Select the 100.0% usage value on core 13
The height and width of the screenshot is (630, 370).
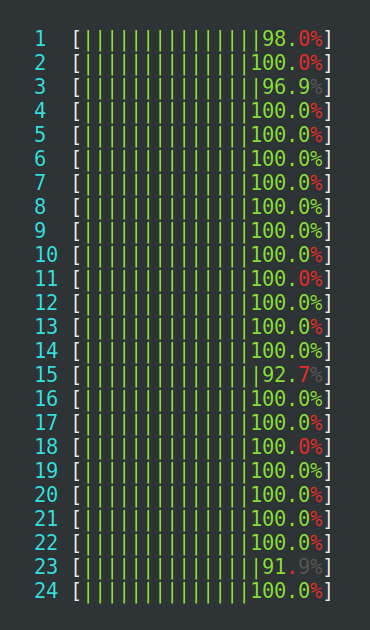pos(287,327)
